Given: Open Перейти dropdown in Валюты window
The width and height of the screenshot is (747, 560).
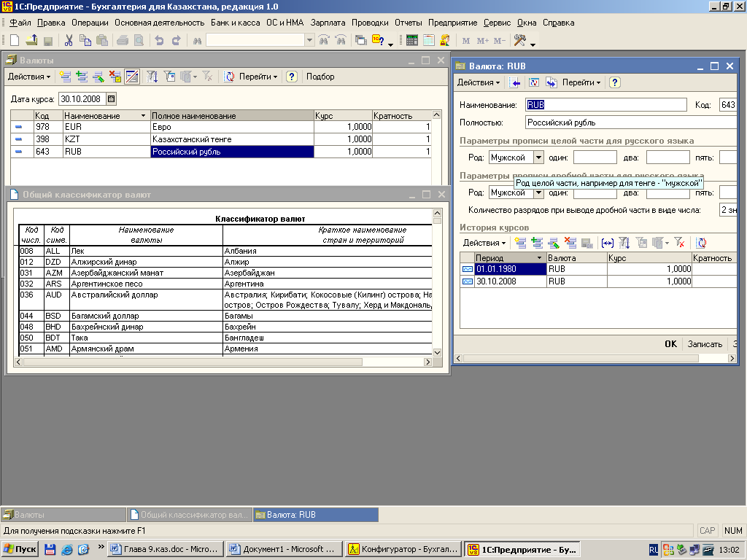Looking at the screenshot, I should click(x=258, y=77).
